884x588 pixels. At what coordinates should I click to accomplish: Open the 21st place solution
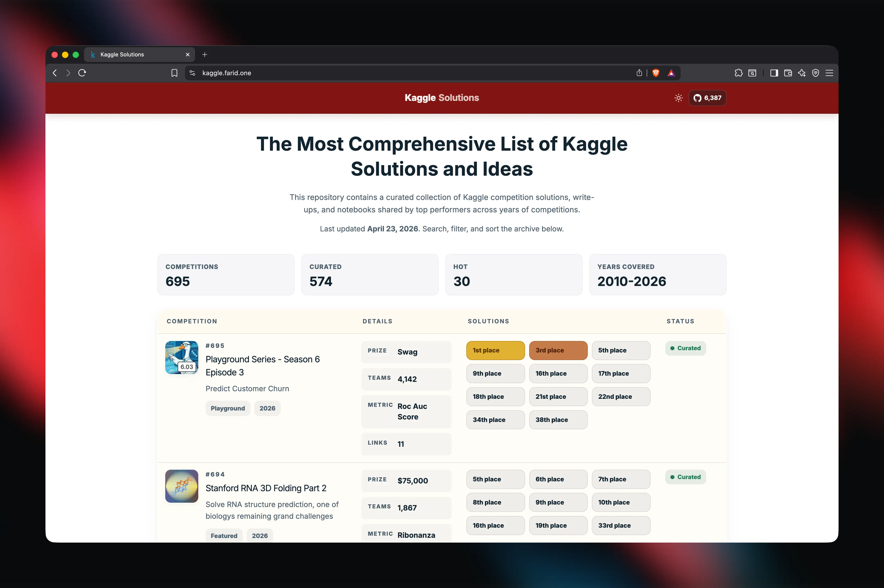coord(558,396)
